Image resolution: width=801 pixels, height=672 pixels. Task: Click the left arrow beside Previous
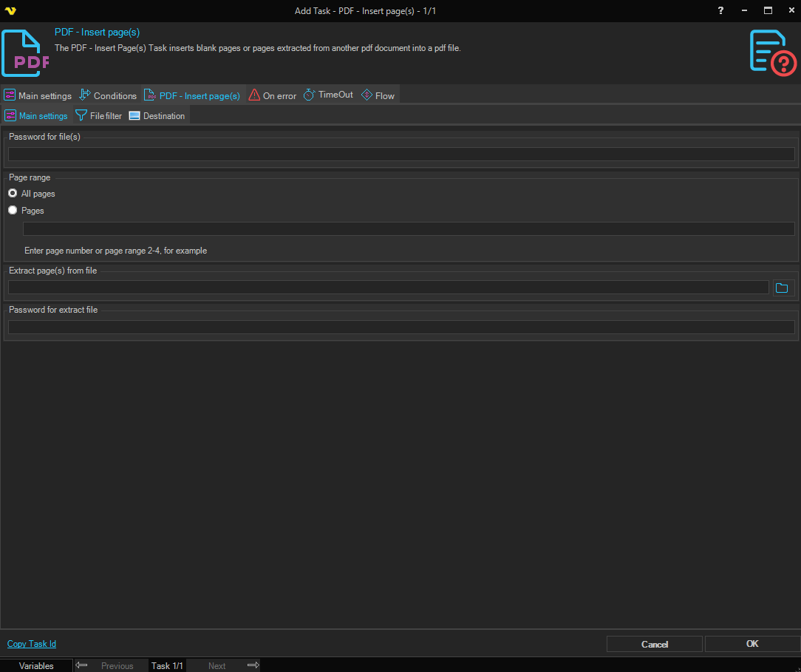point(82,665)
